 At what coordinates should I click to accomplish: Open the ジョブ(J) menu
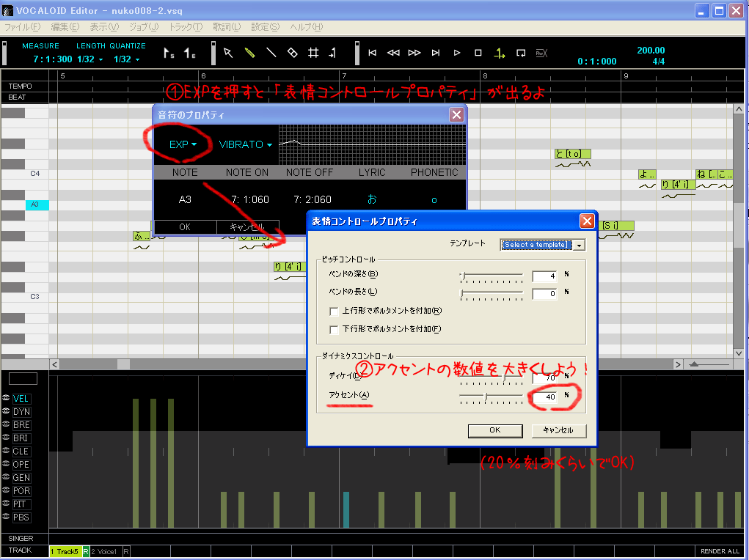pyautogui.click(x=143, y=26)
